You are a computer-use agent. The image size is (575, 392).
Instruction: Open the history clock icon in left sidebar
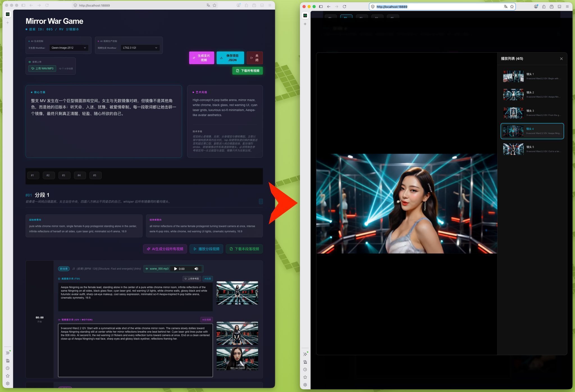[8, 368]
